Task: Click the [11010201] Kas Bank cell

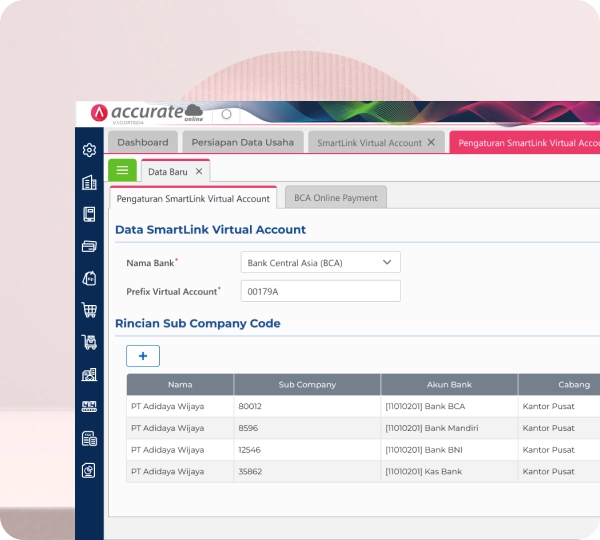Action: [x=449, y=471]
